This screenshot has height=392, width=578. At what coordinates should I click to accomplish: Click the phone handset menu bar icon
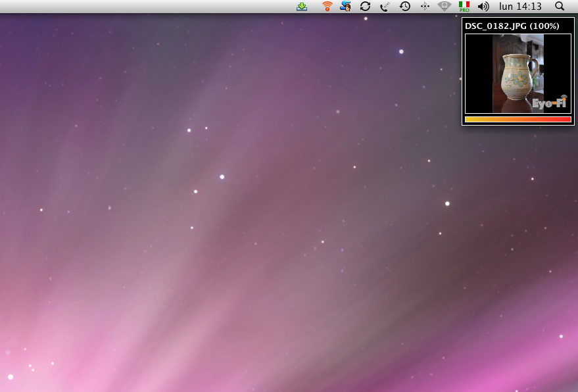(x=385, y=7)
